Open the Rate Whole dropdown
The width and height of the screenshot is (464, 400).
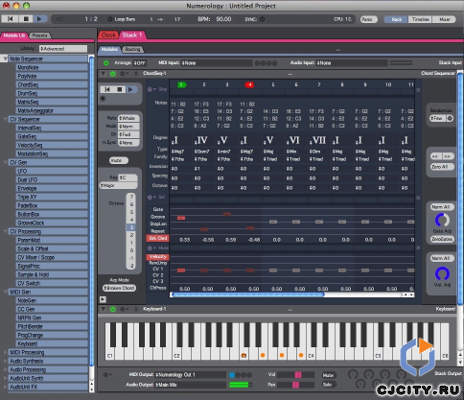(x=129, y=118)
